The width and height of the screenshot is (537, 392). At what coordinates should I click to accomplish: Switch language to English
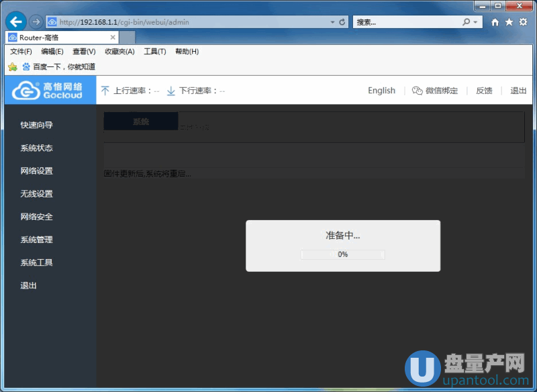pos(381,91)
